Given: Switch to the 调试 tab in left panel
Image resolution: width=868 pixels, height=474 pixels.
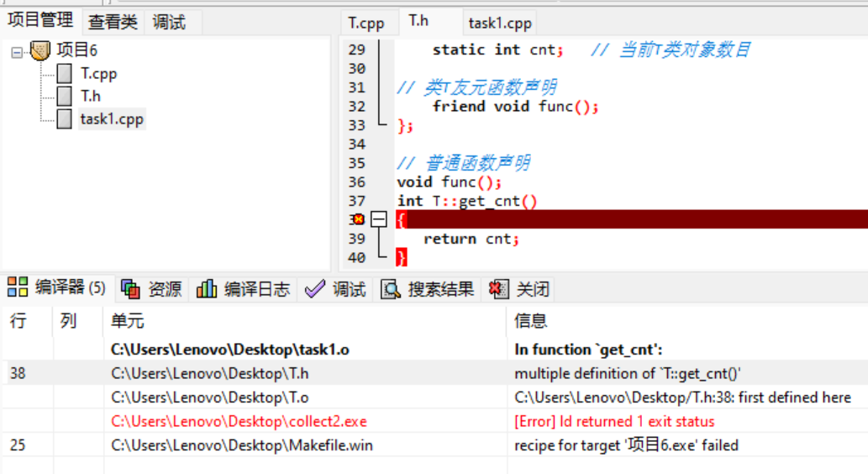Looking at the screenshot, I should 169,22.
